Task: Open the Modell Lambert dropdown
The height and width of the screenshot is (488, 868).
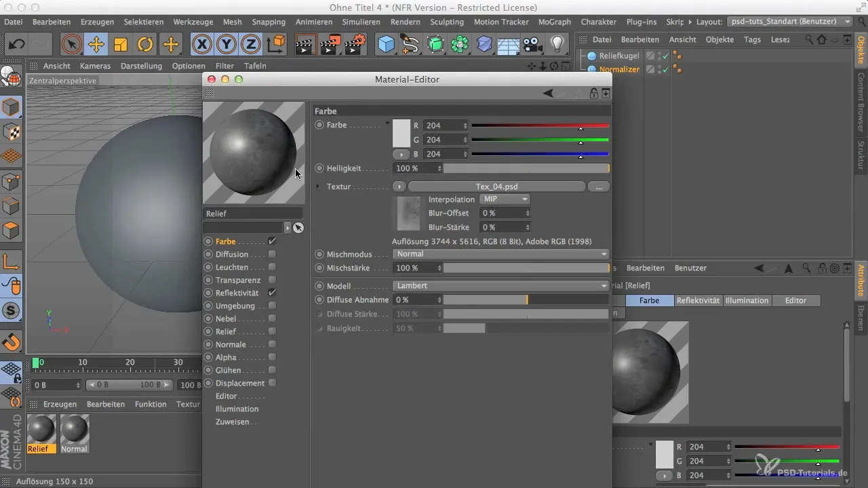Action: pos(501,286)
